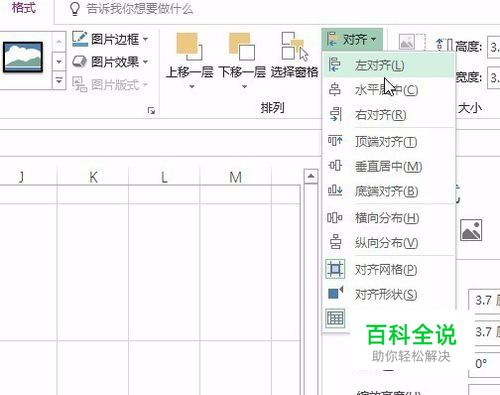Move down in the picture styles gallery
This screenshot has height=395, width=500.
point(59,62)
